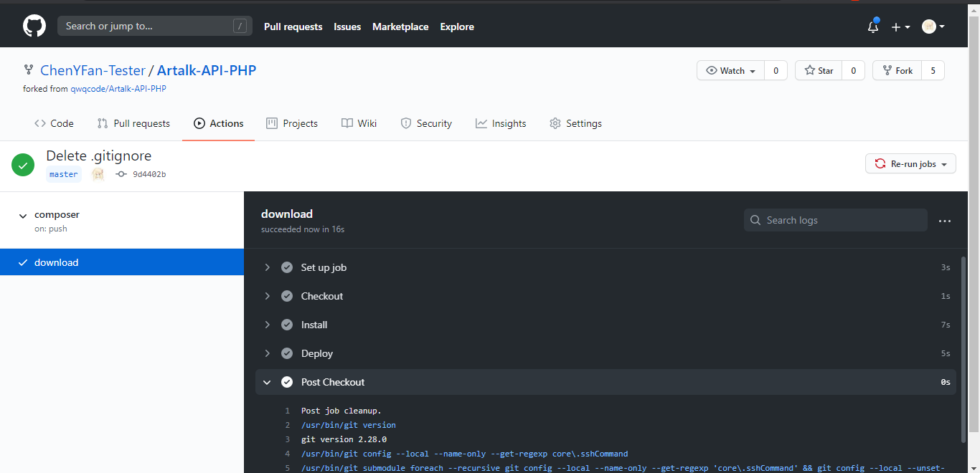Switch to the repository Pull requests tab
Screen dimensions: 980x473
coord(133,123)
